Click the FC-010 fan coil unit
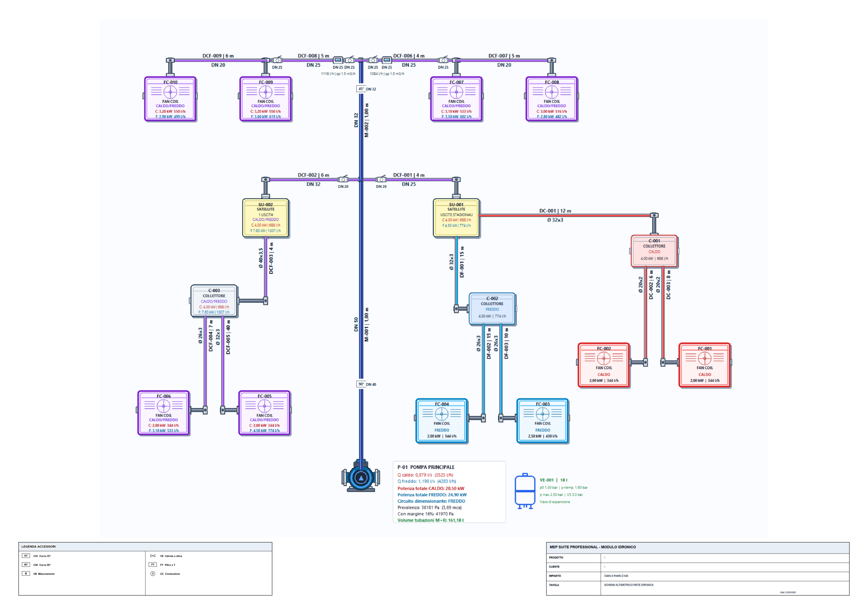 [170, 99]
